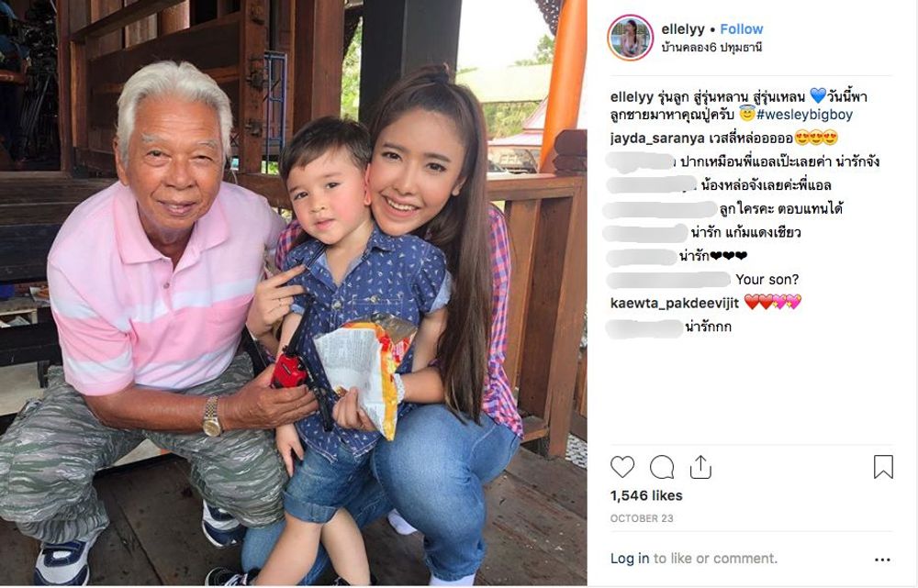Open comments via speech bubble icon

pyautogui.click(x=662, y=468)
